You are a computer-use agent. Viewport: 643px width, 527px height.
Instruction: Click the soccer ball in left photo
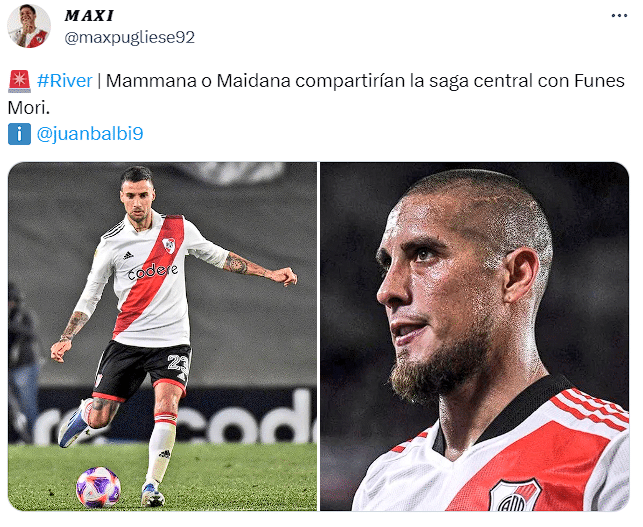[98, 487]
